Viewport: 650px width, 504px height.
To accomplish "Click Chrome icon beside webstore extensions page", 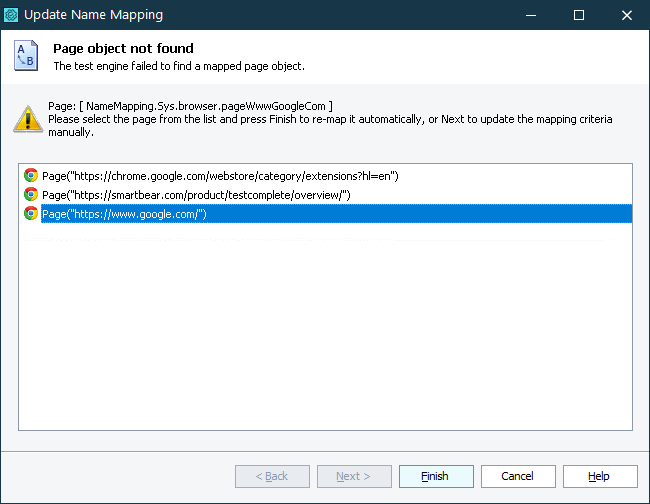I will pyautogui.click(x=31, y=175).
